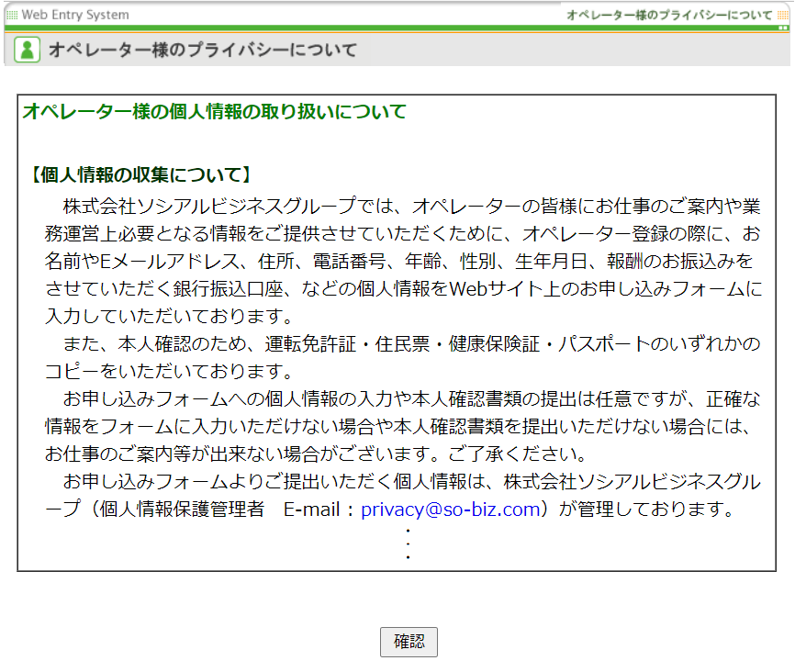Click the green heading オペレーター様の個人情報の取り扱いについて
795x672 pixels.
[x=215, y=111]
